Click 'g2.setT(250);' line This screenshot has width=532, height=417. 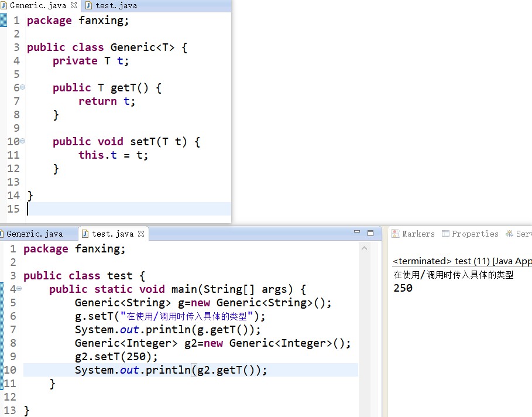pos(116,357)
